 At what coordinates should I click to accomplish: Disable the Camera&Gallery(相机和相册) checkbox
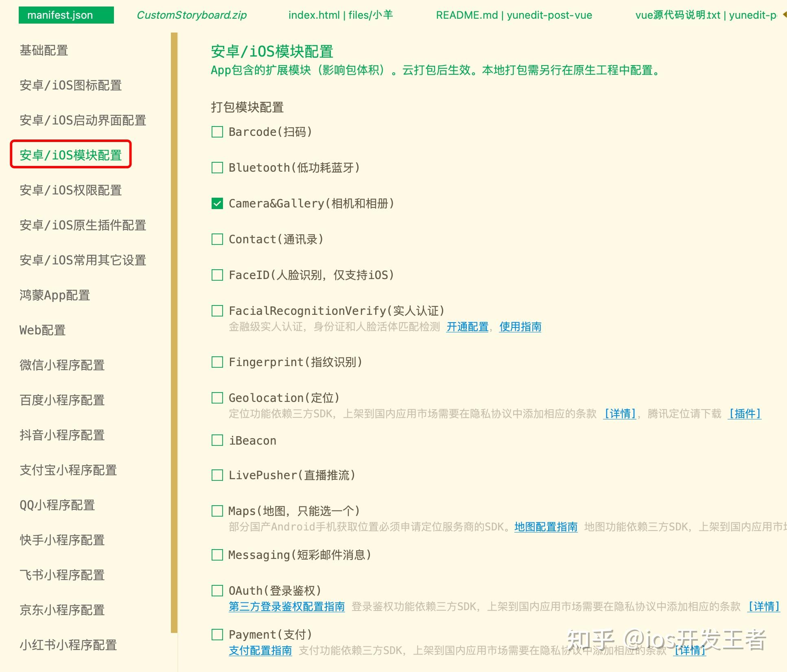(217, 203)
